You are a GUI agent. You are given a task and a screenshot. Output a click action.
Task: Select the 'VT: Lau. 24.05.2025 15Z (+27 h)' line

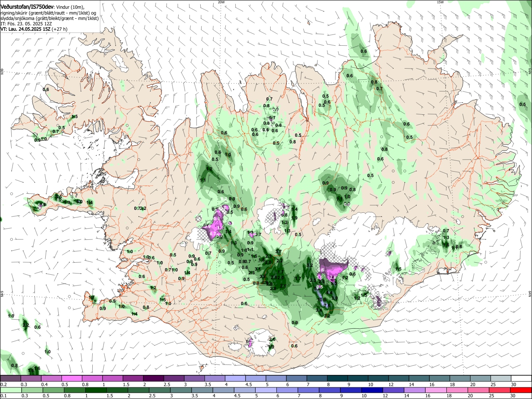click(x=34, y=29)
